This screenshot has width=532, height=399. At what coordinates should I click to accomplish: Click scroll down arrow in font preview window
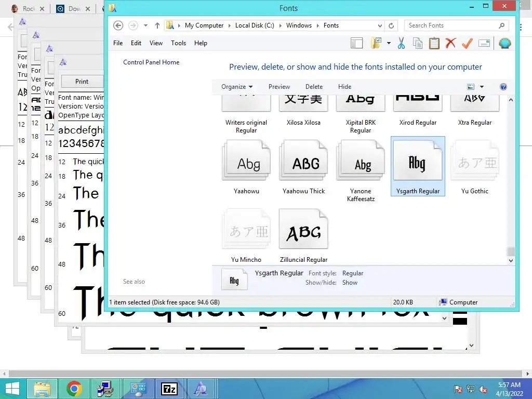tap(445, 318)
